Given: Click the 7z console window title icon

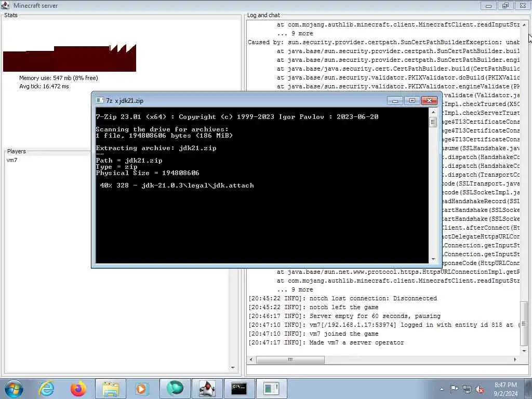Looking at the screenshot, I should coord(99,100).
